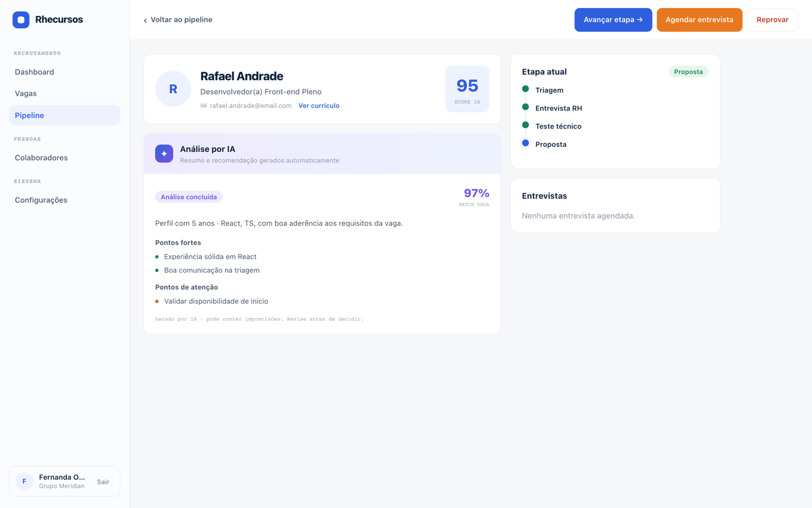Click the profile summary sentence about React, TS

tap(279, 224)
